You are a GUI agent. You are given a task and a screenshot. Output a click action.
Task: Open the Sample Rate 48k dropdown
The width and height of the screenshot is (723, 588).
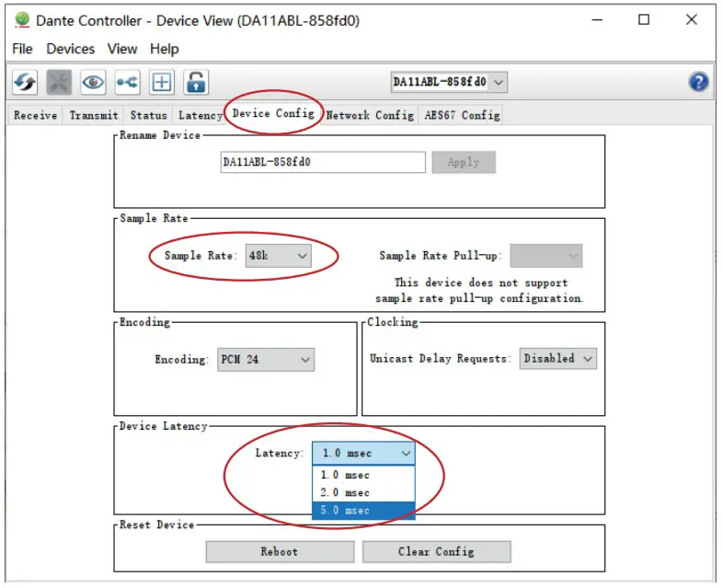(279, 256)
